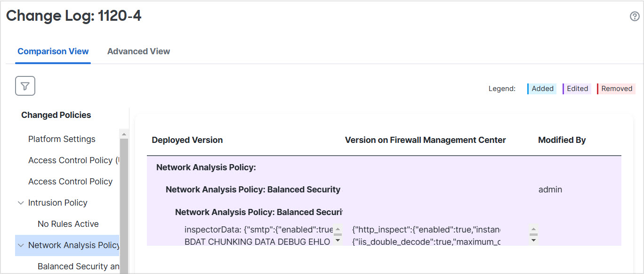Collapse the Intrusion Policy tree node
Viewport: 644px width, 274px height.
click(21, 203)
